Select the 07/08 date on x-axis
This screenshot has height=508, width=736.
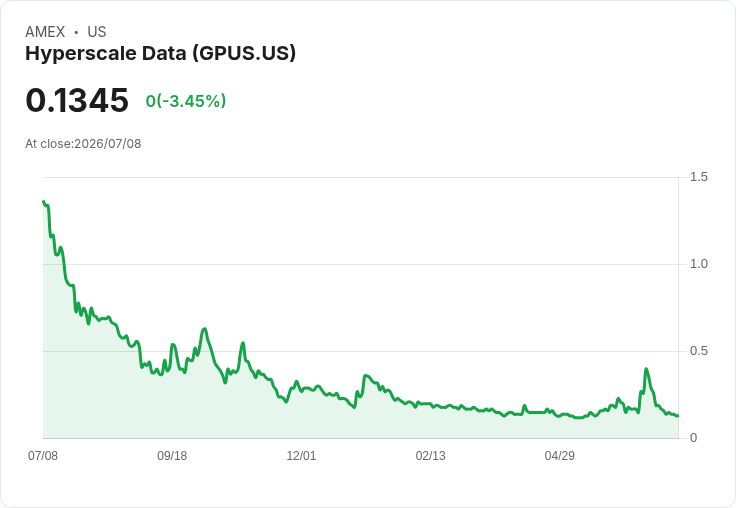43,455
